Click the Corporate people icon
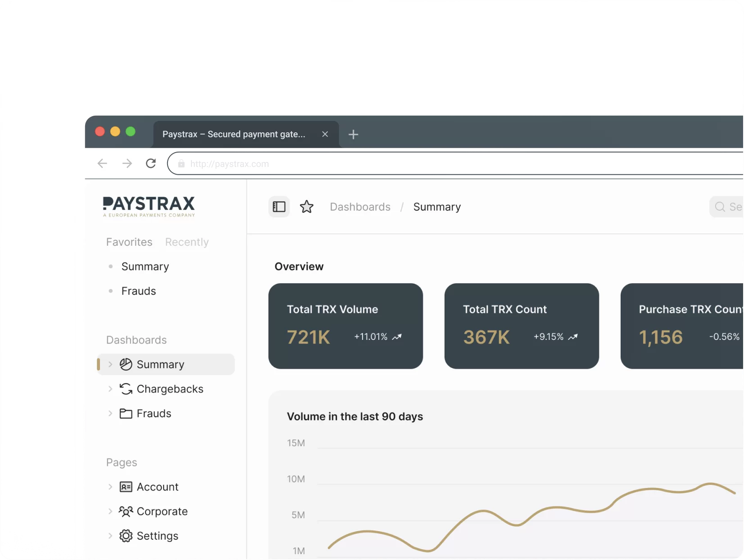This screenshot has height=560, width=744. point(126,511)
